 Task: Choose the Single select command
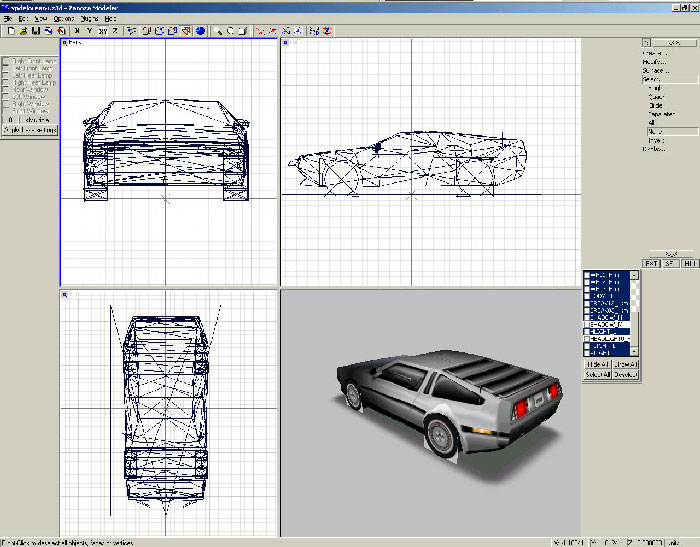point(654,88)
